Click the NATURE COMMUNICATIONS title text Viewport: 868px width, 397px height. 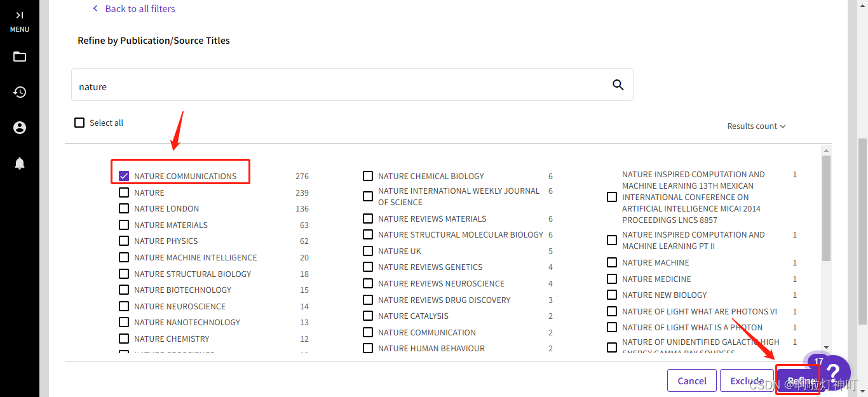(185, 176)
